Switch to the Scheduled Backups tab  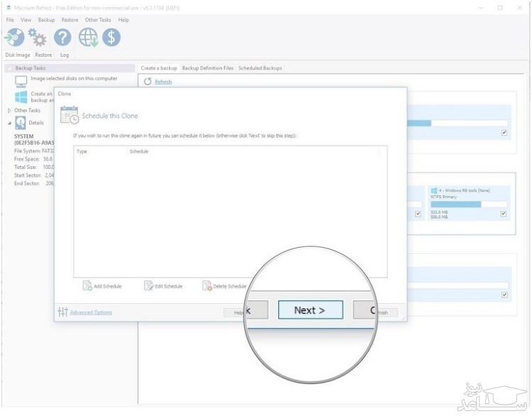click(x=260, y=68)
